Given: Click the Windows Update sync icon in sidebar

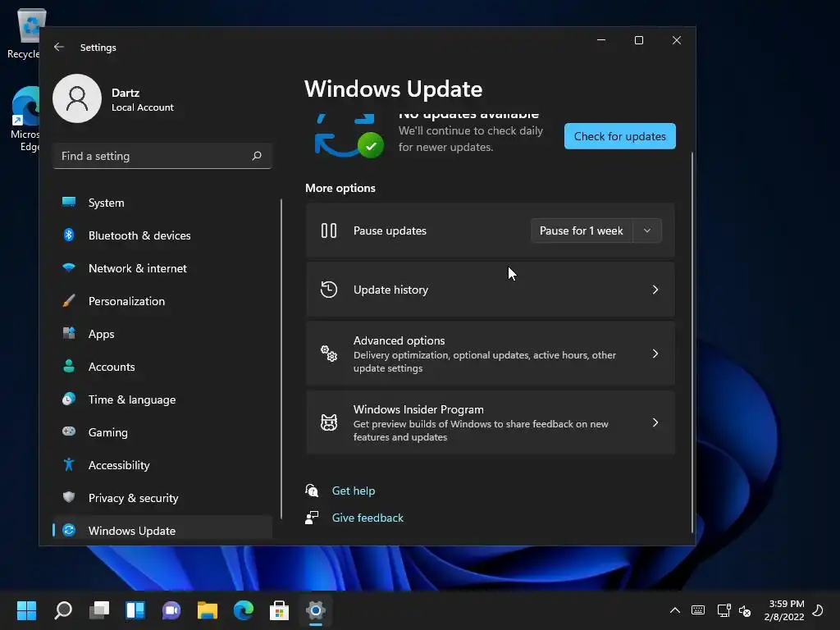Looking at the screenshot, I should click(69, 530).
